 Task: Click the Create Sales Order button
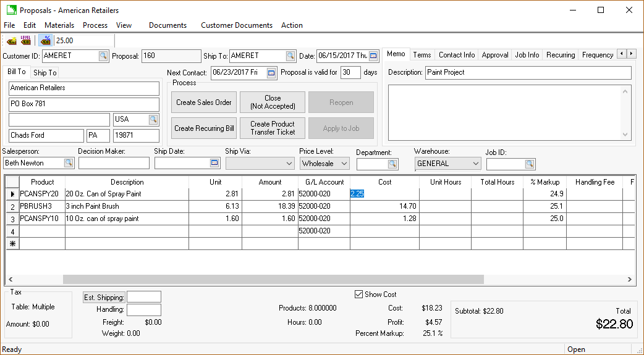pyautogui.click(x=204, y=102)
